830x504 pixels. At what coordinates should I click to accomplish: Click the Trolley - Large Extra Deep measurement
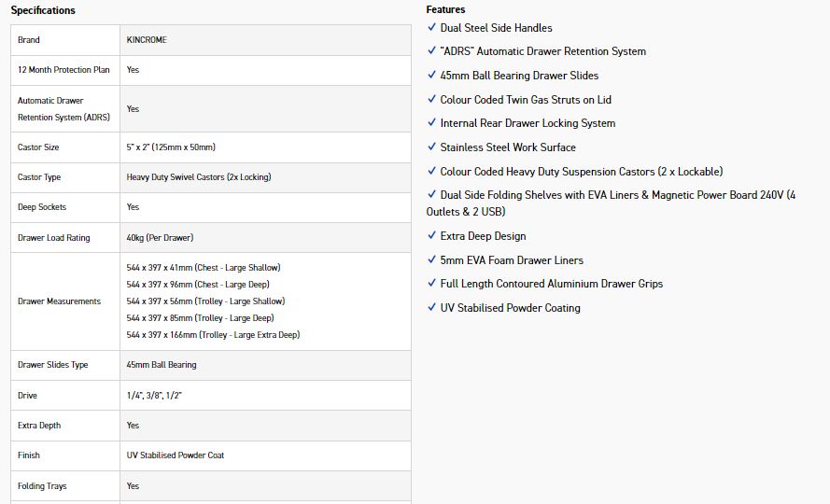213,335
